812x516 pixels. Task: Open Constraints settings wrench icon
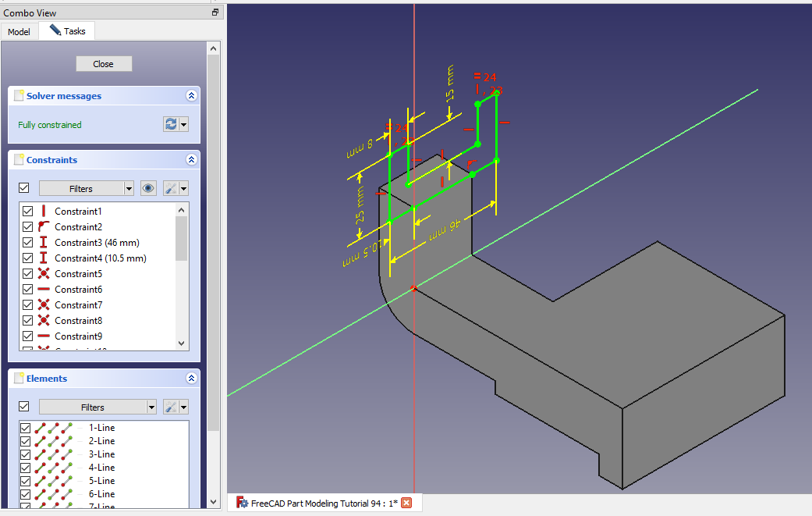pos(172,188)
